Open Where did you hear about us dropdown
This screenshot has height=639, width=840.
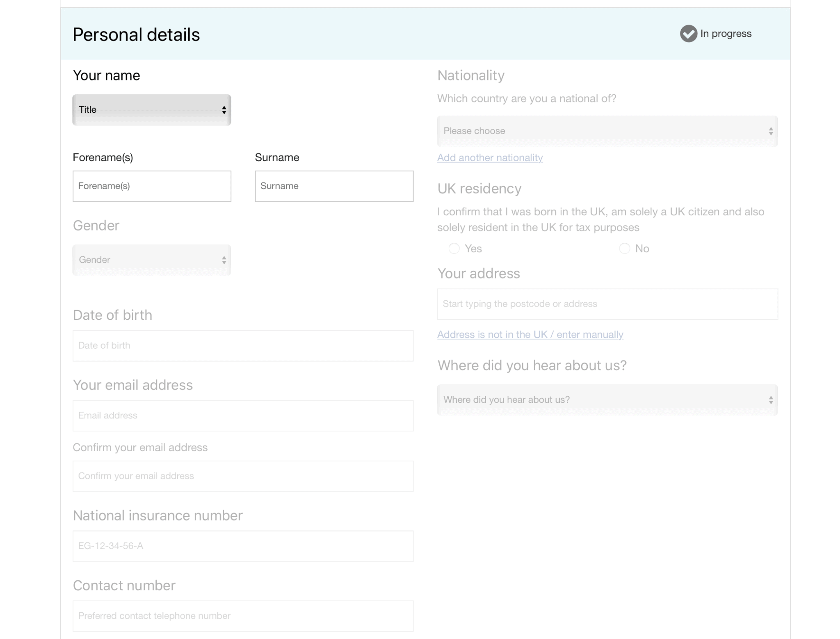[607, 400]
